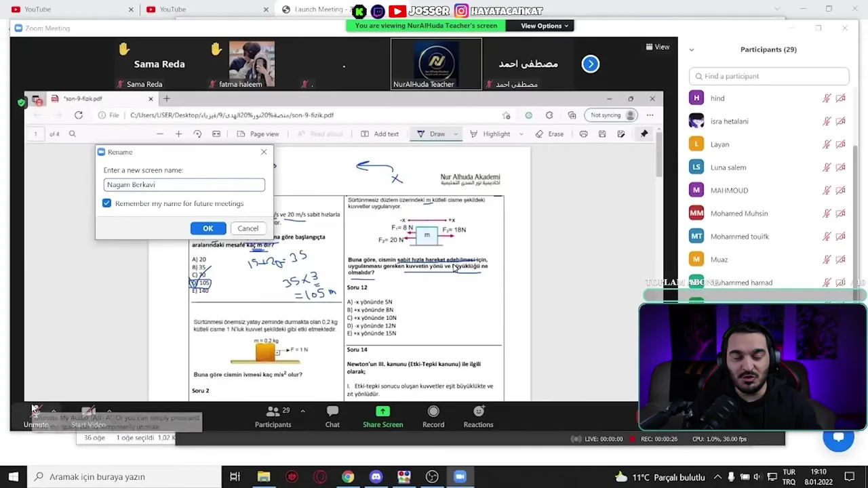The height and width of the screenshot is (488, 868).
Task: Turn on camera with Start Video
Action: click(x=88, y=416)
